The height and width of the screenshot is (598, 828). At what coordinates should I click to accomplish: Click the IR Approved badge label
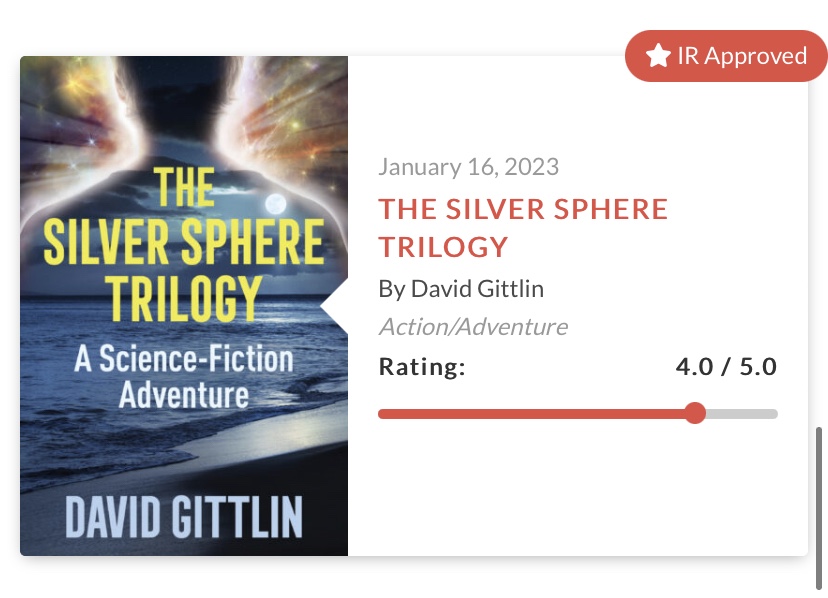pos(741,56)
